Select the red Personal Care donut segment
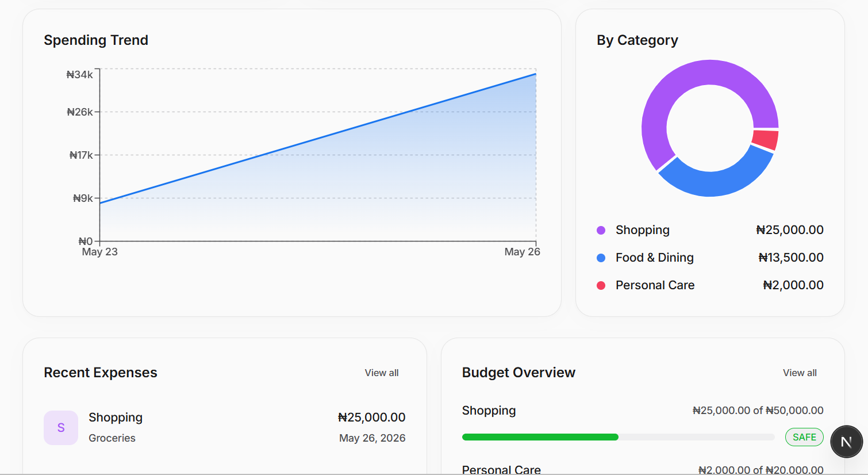This screenshot has width=868, height=475. coord(766,140)
